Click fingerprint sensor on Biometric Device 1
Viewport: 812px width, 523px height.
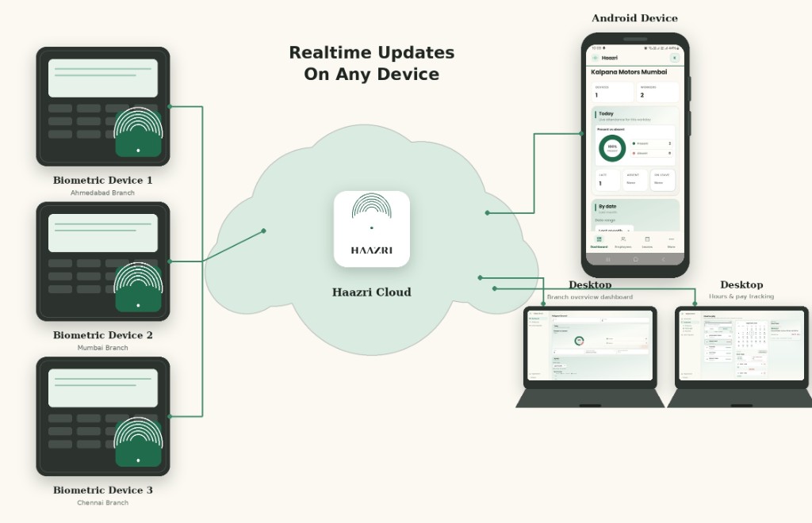point(138,132)
